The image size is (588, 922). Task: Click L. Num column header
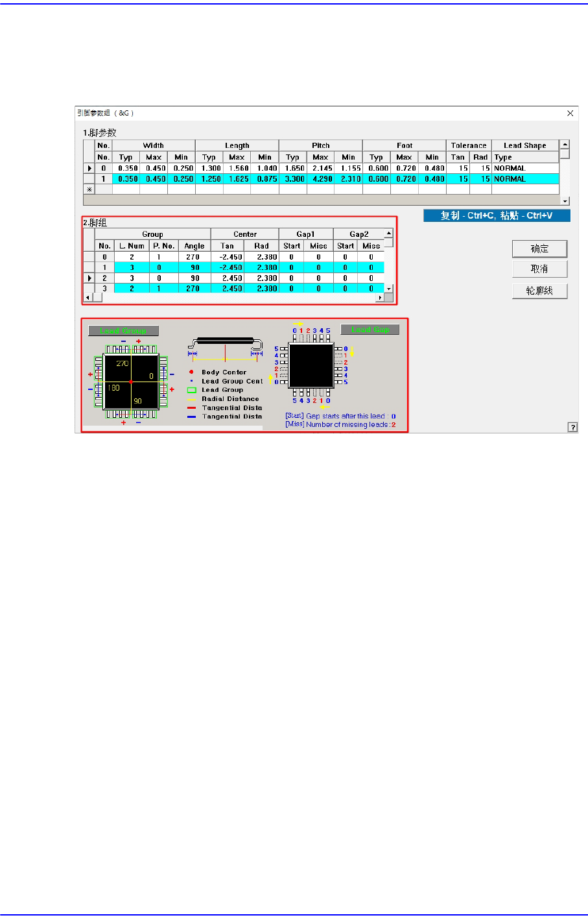pyautogui.click(x=132, y=246)
